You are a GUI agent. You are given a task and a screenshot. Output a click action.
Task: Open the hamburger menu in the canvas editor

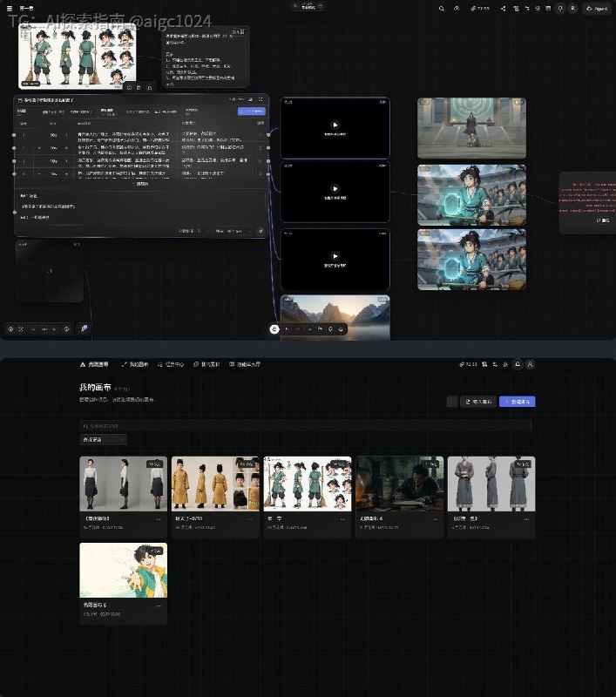click(10, 9)
